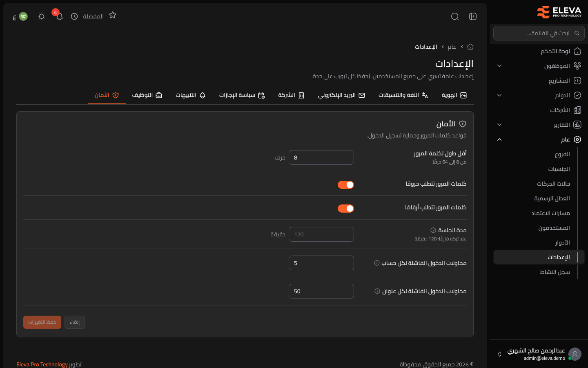Click info icon beside محاولات الدخول الفاشلة لكل حساب
This screenshot has width=588, height=368.
(377, 263)
